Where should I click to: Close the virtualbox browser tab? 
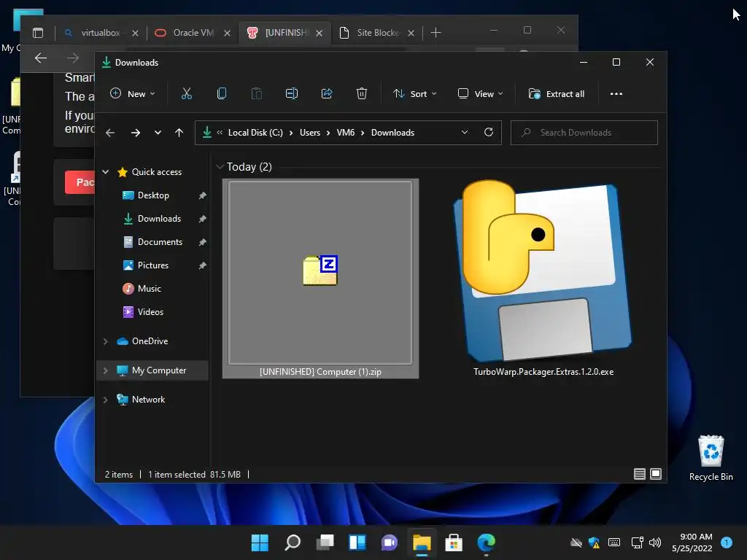pos(135,33)
